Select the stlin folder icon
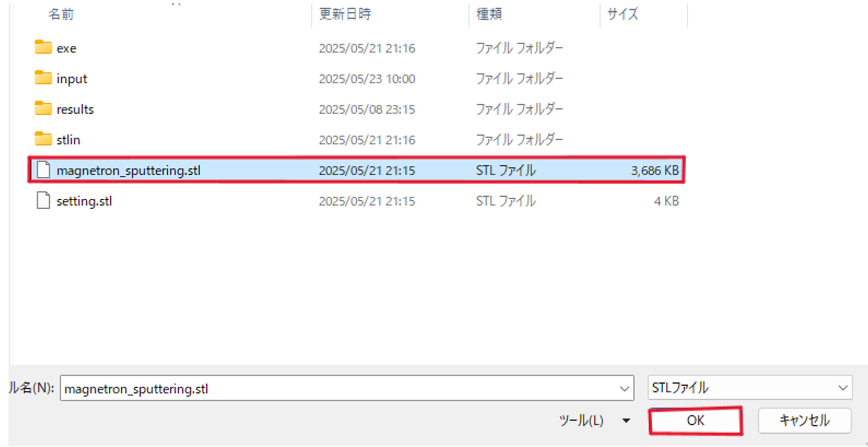The height and width of the screenshot is (447, 868). pos(43,139)
